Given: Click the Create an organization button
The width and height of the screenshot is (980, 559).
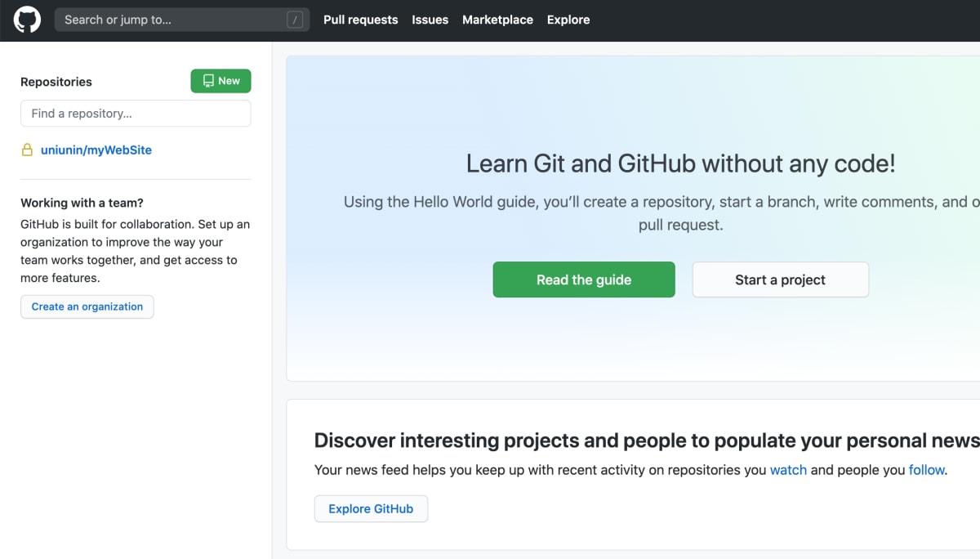Looking at the screenshot, I should click(x=87, y=306).
